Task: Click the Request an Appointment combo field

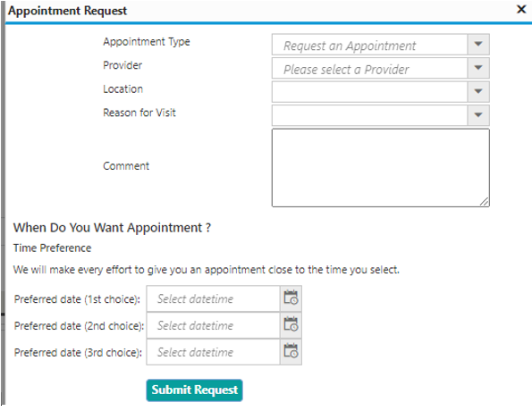Action: pos(370,45)
